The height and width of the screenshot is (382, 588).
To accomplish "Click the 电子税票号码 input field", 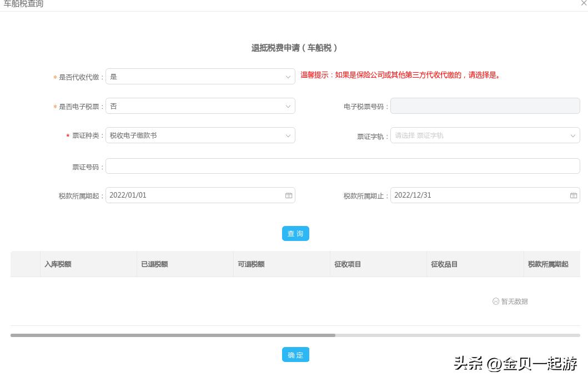I will [x=485, y=106].
